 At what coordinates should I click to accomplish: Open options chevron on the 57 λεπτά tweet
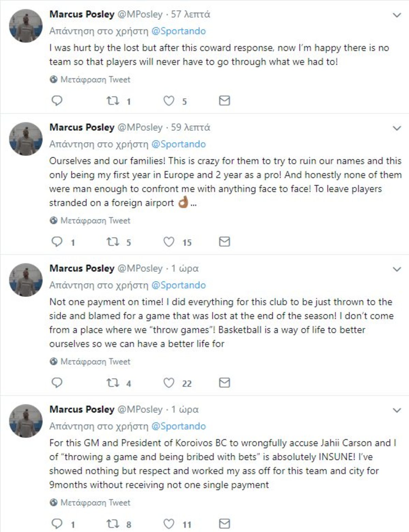(397, 15)
